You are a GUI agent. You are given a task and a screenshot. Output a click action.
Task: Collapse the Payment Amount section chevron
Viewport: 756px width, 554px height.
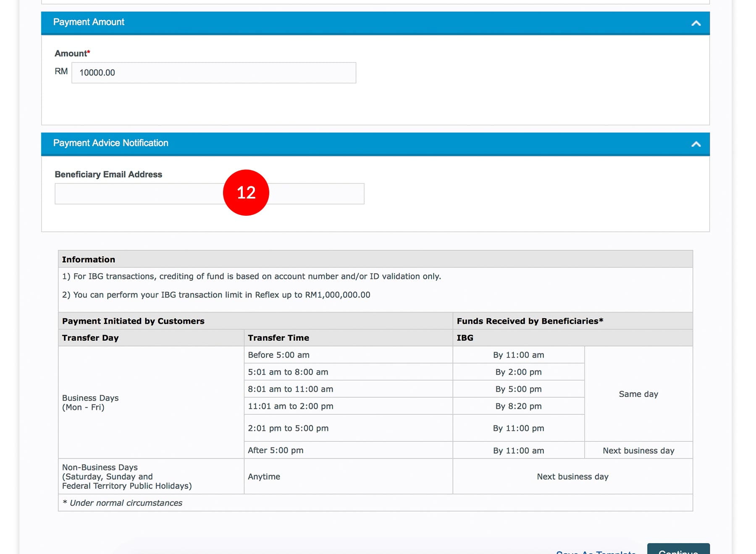pos(696,23)
